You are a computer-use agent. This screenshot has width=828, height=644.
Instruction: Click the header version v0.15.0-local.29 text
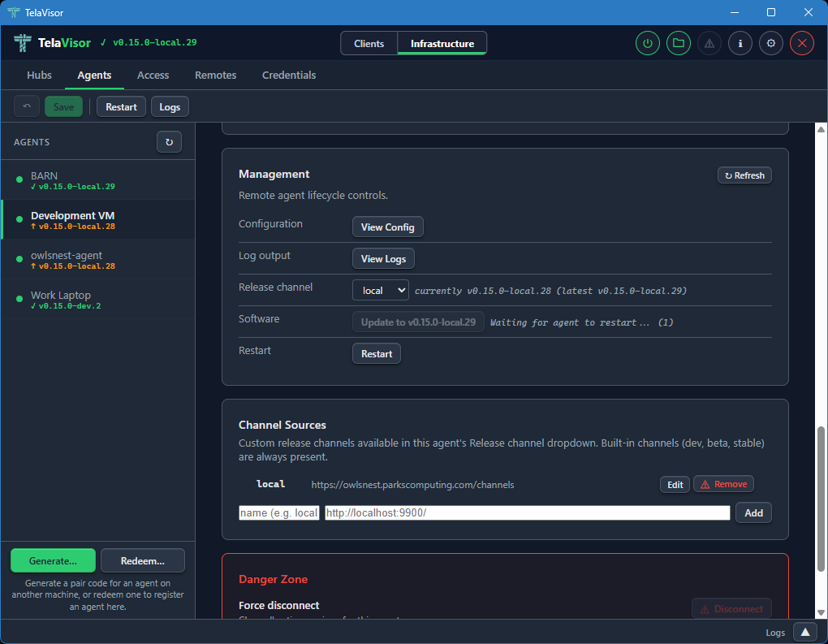pyautogui.click(x=155, y=42)
